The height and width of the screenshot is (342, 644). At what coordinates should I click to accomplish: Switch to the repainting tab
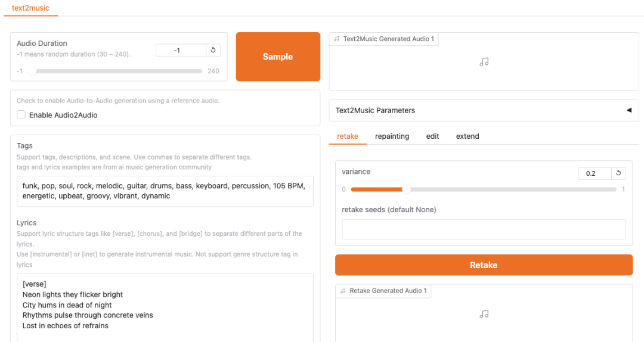pyautogui.click(x=392, y=136)
